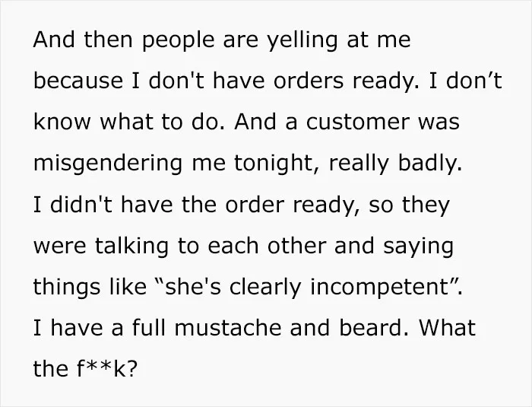The height and width of the screenshot is (407, 532).
Task: Click the opening phrase "And then people"
Action: coord(124,40)
